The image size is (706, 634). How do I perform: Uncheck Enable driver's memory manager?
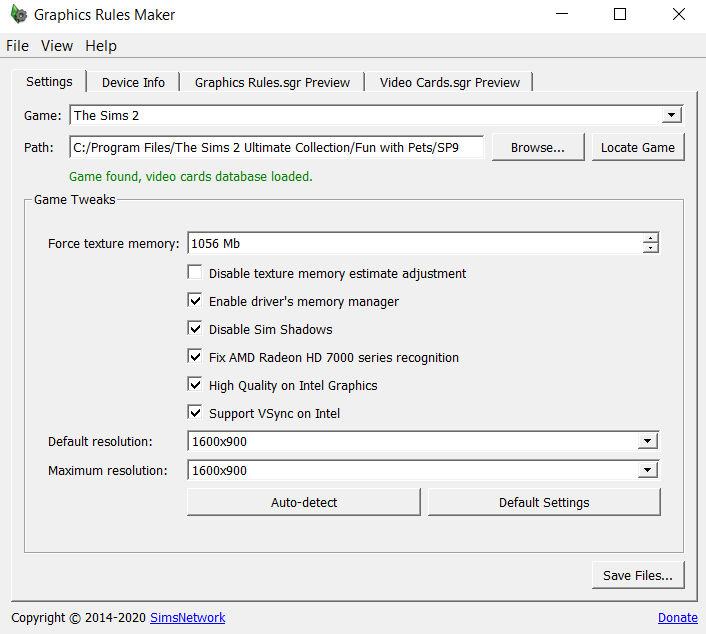[195, 301]
